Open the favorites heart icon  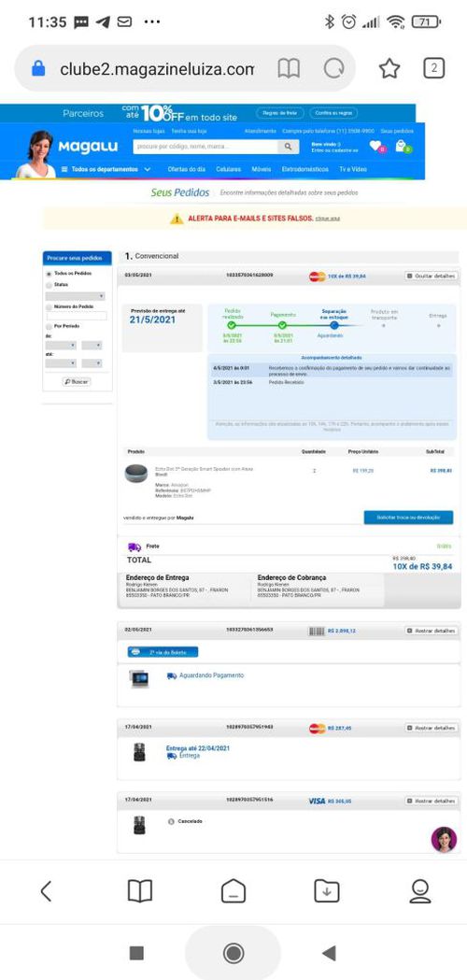(x=375, y=147)
